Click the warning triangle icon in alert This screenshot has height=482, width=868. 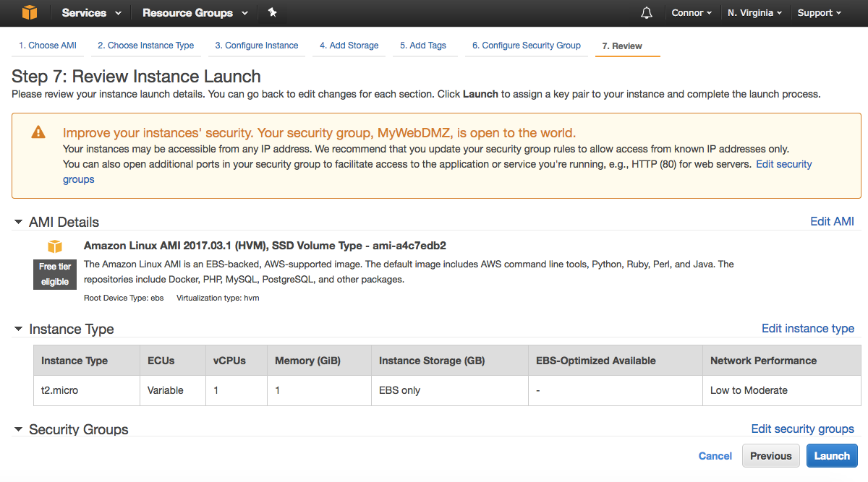[38, 132]
